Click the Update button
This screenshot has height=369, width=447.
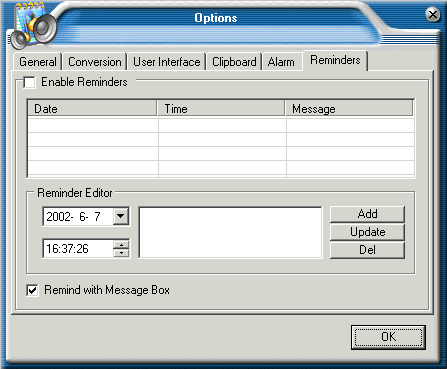[367, 232]
